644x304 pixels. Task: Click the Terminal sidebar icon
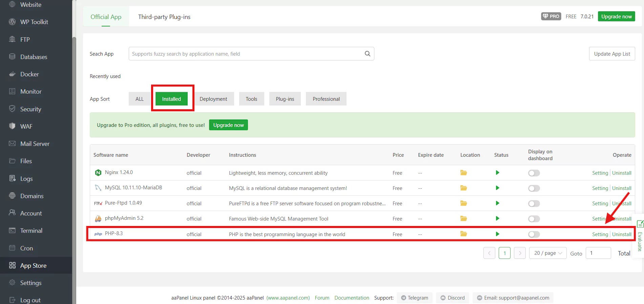12,230
